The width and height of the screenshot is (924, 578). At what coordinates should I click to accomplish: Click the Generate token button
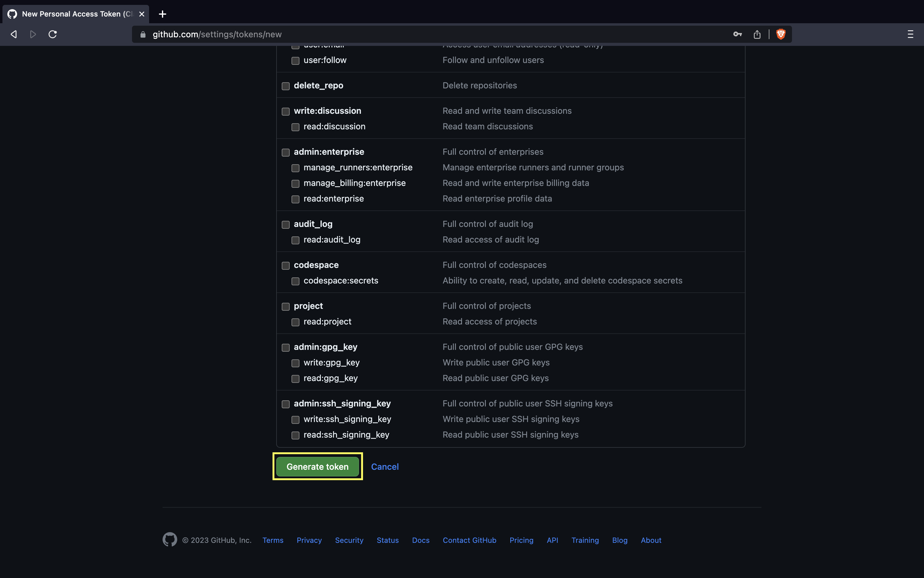coord(317,467)
